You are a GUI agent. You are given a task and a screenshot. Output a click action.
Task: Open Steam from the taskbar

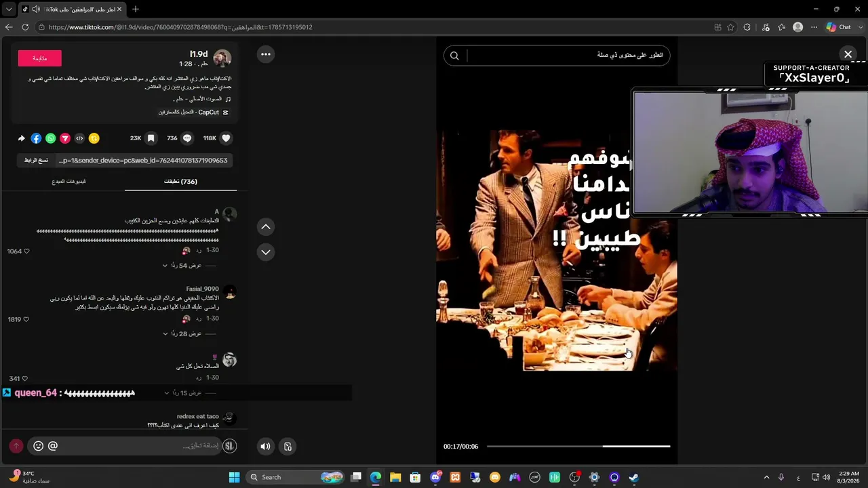point(633,477)
